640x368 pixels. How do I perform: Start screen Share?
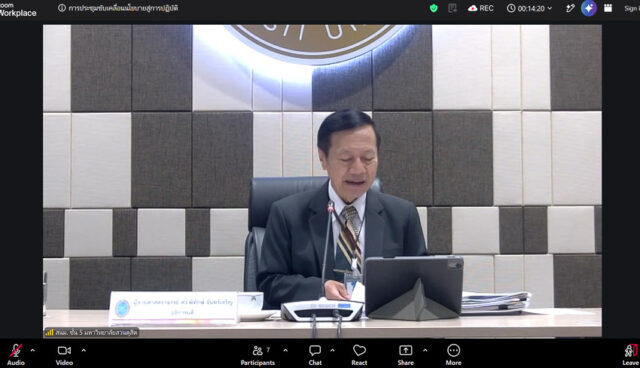(x=405, y=354)
